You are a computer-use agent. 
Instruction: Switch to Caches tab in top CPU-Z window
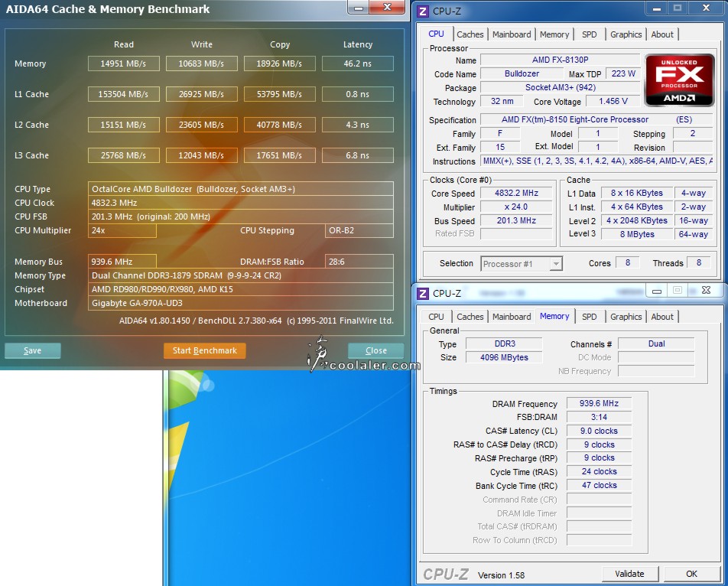(x=470, y=34)
